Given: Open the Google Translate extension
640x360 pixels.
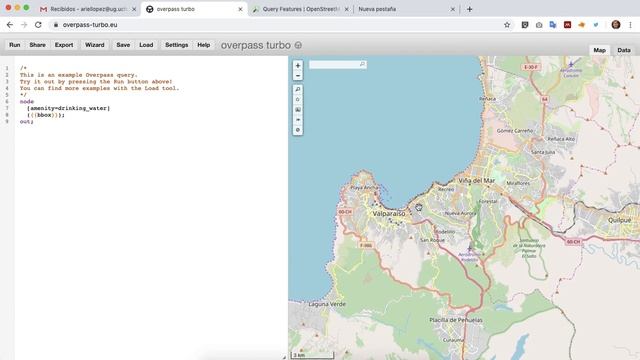Looking at the screenshot, I should click(x=553, y=25).
